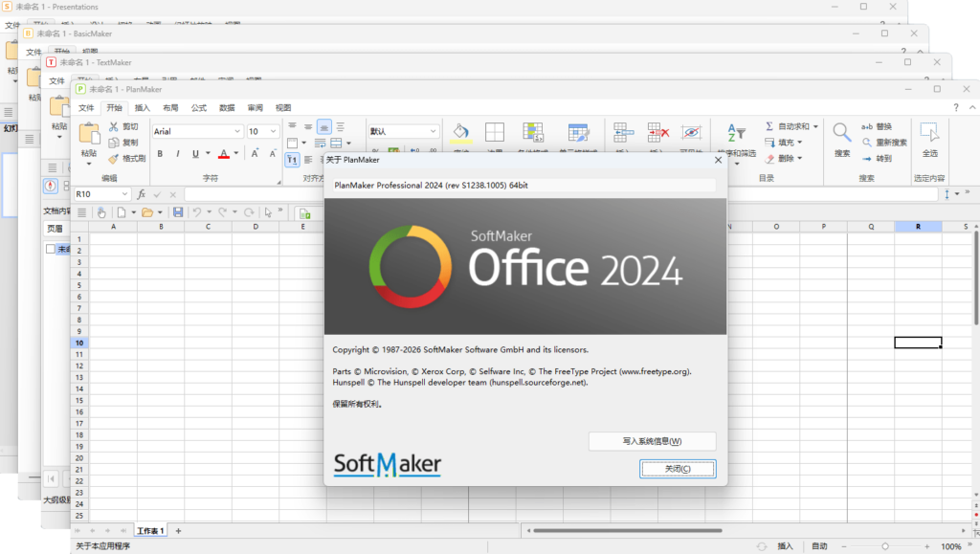Screen dimensions: 980x554
Task: Click the fx function icon in formula bar
Action: (x=142, y=194)
